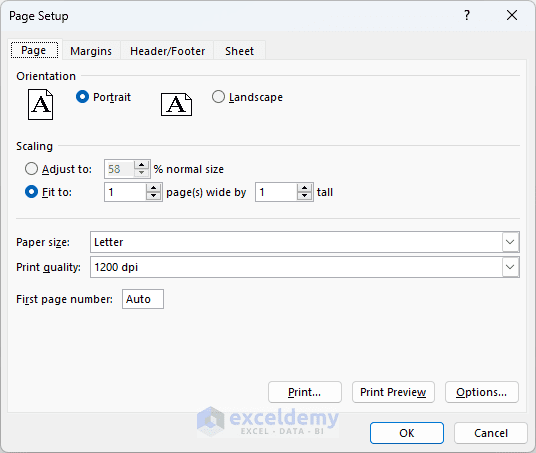Increase the percent normal size spinner
The width and height of the screenshot is (536, 453).
[142, 164]
